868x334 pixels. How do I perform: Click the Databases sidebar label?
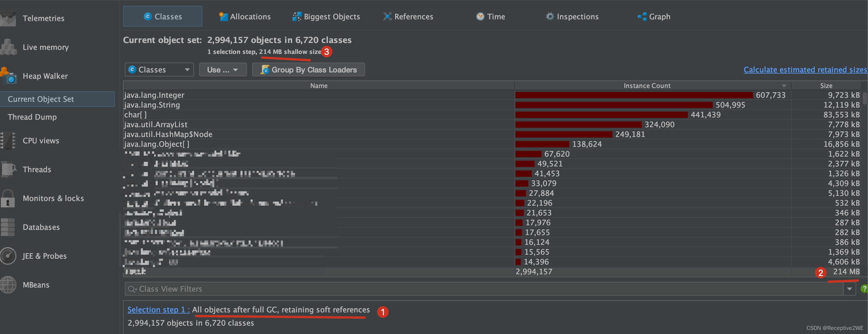(x=41, y=227)
